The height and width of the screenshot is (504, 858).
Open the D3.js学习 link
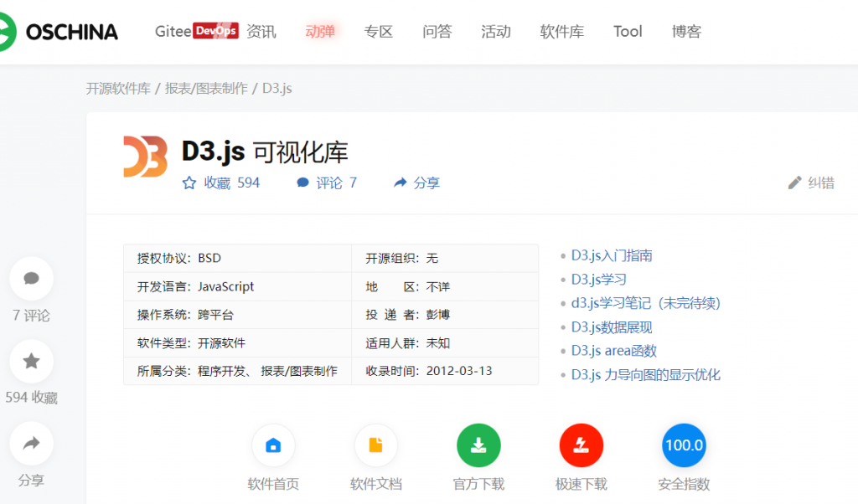pyautogui.click(x=598, y=280)
